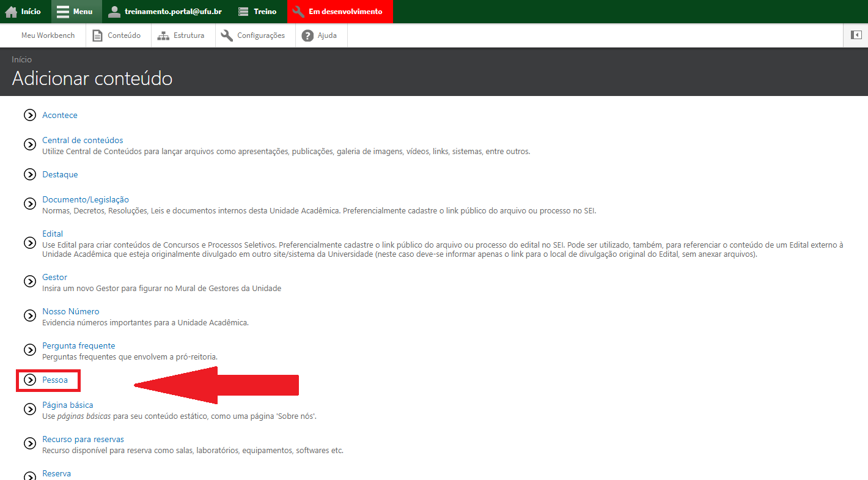The image size is (868, 480).
Task: Select the Pessoa content type link
Action: 55,380
